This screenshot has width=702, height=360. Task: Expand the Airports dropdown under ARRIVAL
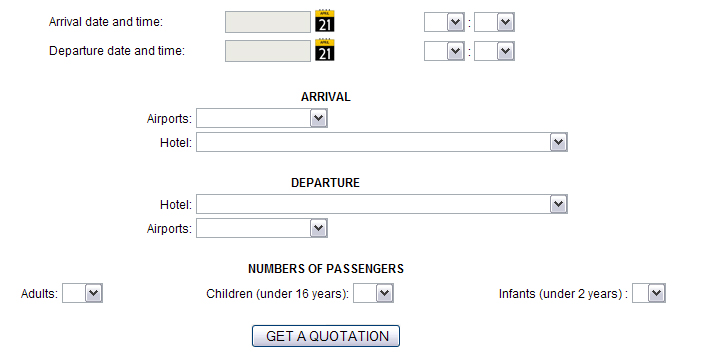(x=262, y=118)
